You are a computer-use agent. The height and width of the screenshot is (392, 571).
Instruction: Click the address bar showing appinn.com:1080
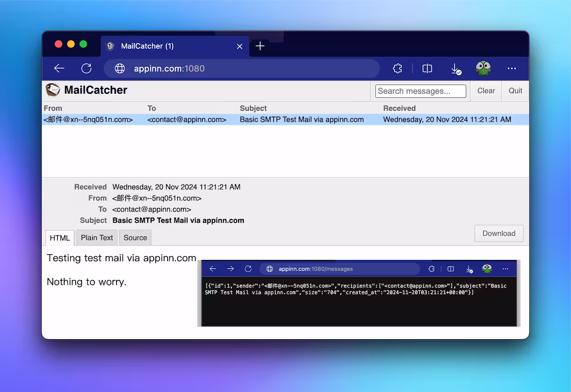click(x=242, y=68)
